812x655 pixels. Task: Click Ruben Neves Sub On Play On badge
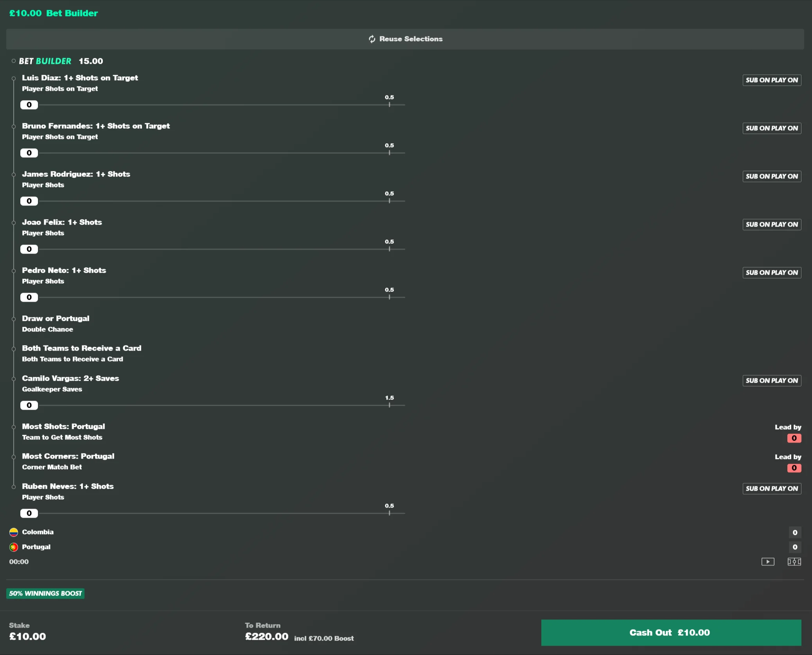pos(772,488)
